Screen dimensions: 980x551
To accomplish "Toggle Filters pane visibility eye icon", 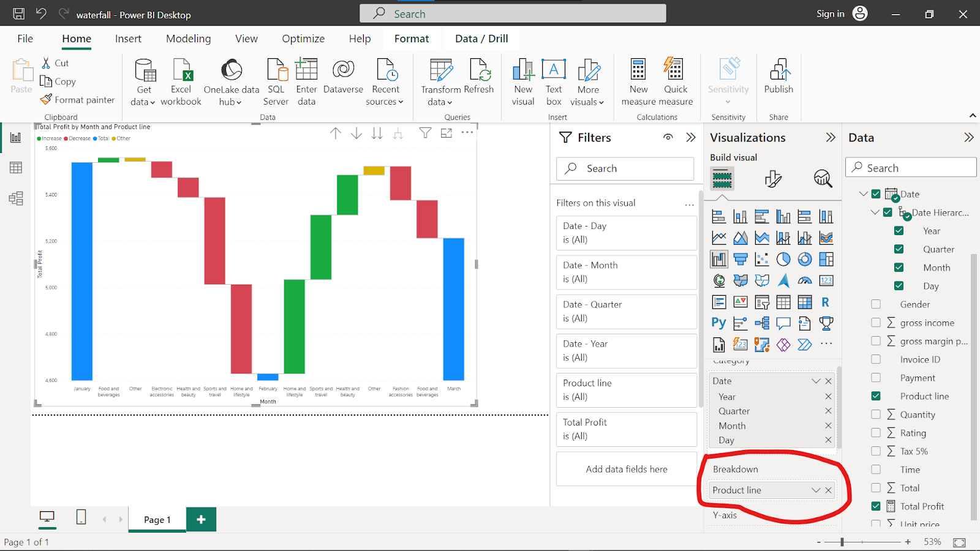I will click(x=668, y=137).
